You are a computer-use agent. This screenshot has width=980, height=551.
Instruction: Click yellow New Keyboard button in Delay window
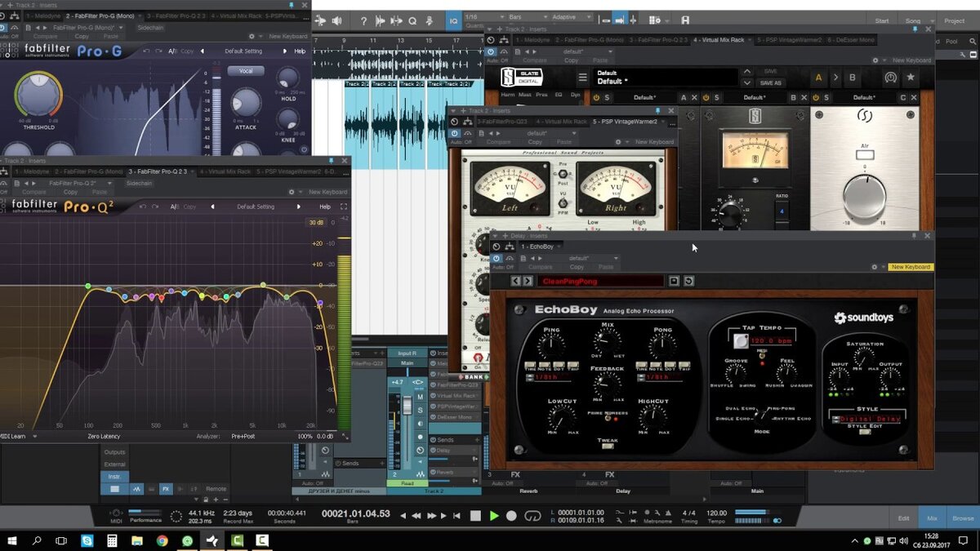click(911, 267)
